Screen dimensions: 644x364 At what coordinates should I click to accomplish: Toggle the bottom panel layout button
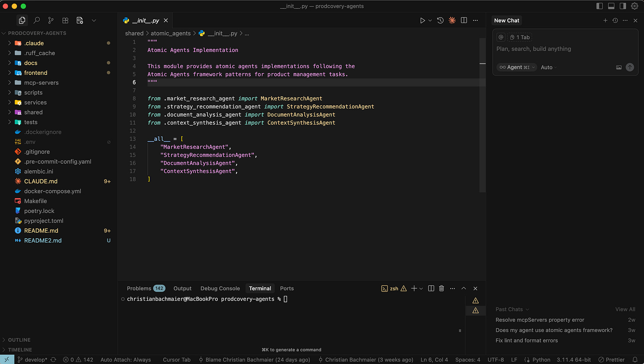pyautogui.click(x=611, y=6)
